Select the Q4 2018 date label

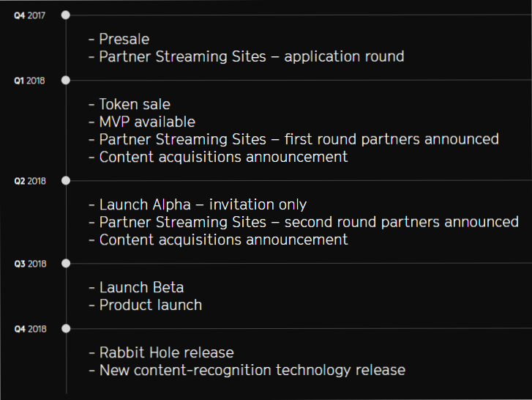coord(30,329)
